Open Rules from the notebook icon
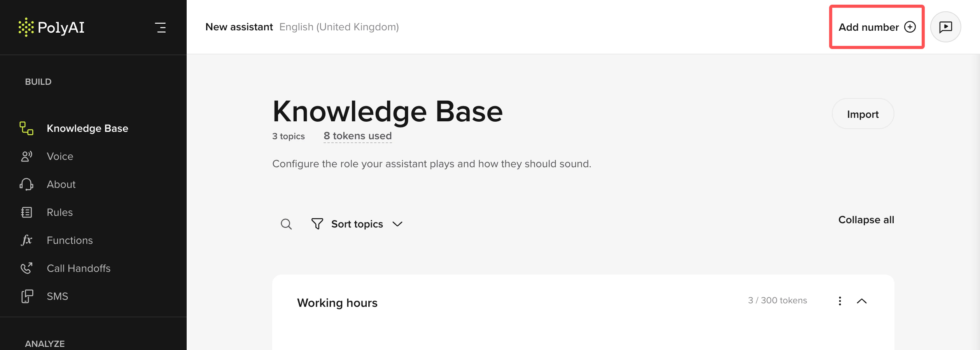980x350 pixels. (x=26, y=212)
